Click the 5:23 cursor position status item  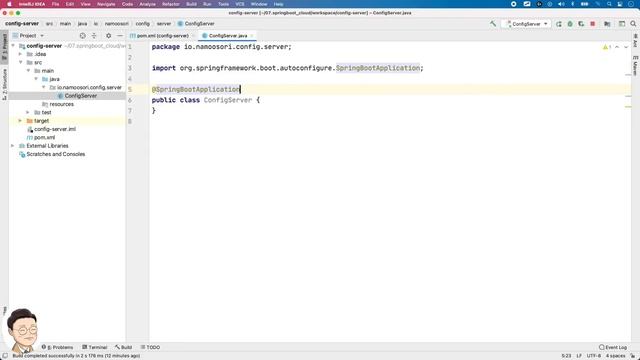click(566, 356)
